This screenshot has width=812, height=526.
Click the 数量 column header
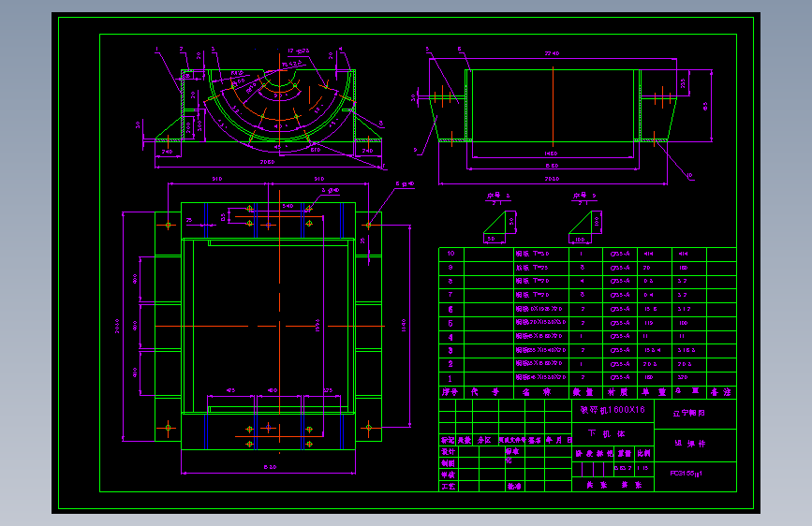click(x=583, y=392)
